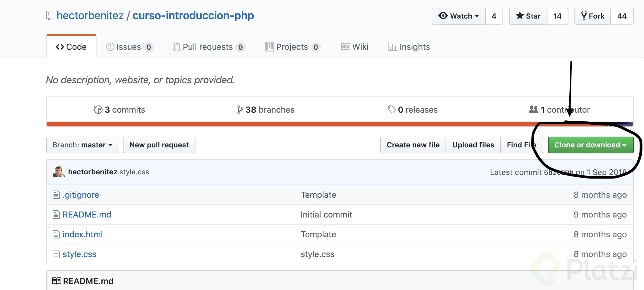This screenshot has width=644, height=290.
Task: Fork this repository
Action: (x=593, y=16)
